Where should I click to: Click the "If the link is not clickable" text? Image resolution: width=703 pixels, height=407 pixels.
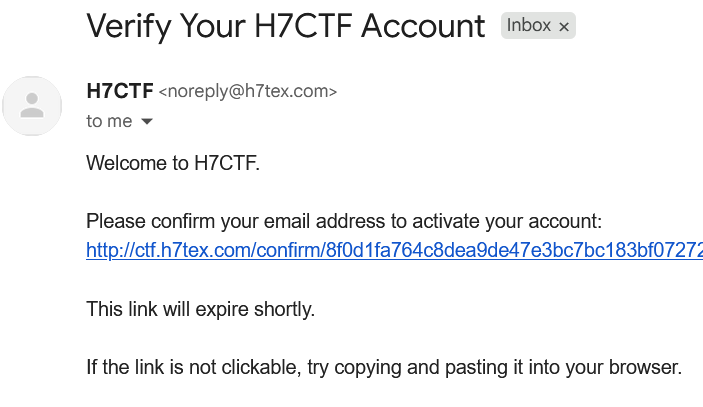pos(192,367)
